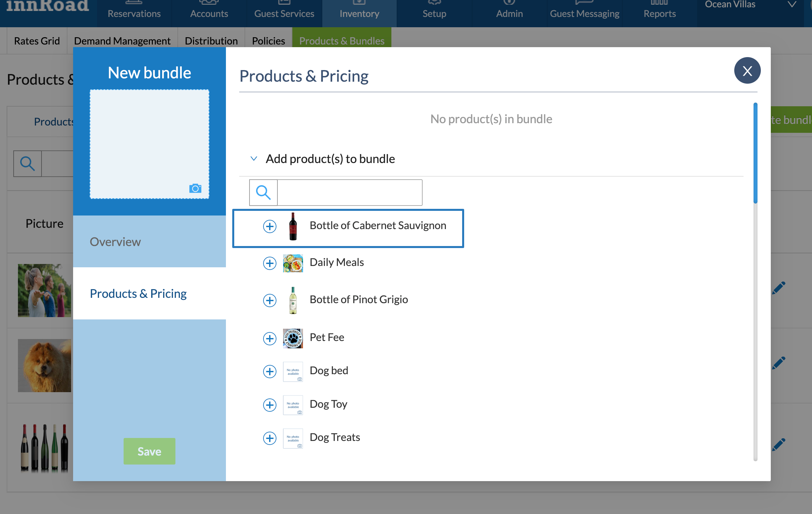Add Dog bed with plus icon
Screen dimensions: 812x514
(x=269, y=371)
